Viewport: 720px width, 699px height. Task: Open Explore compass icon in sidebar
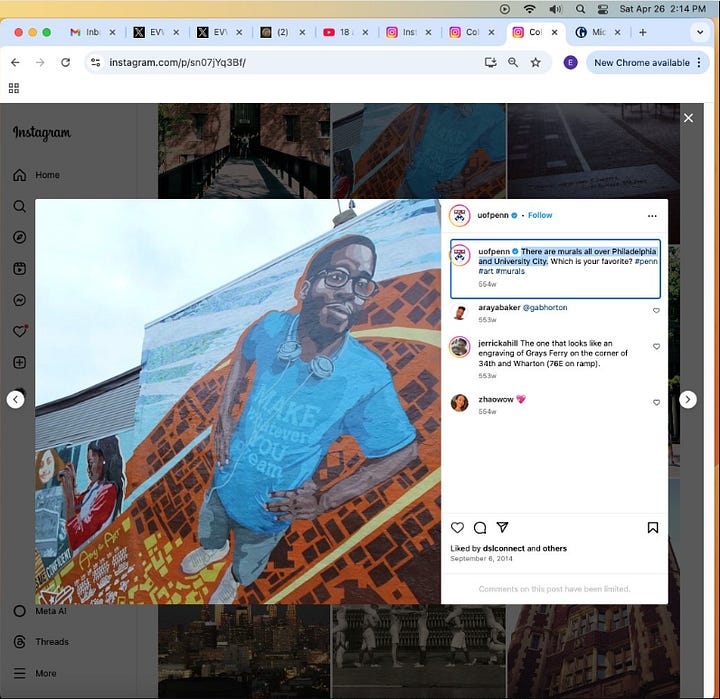19,237
